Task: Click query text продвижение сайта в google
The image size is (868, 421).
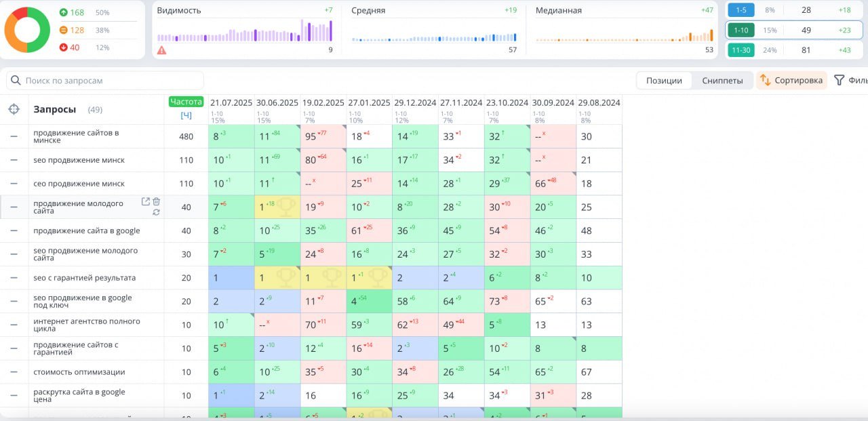Action: pyautogui.click(x=87, y=230)
